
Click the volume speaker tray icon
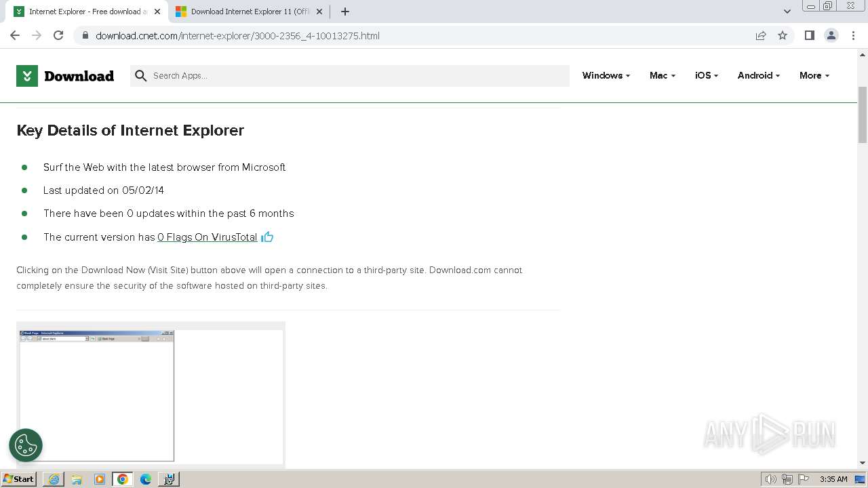coord(771,479)
